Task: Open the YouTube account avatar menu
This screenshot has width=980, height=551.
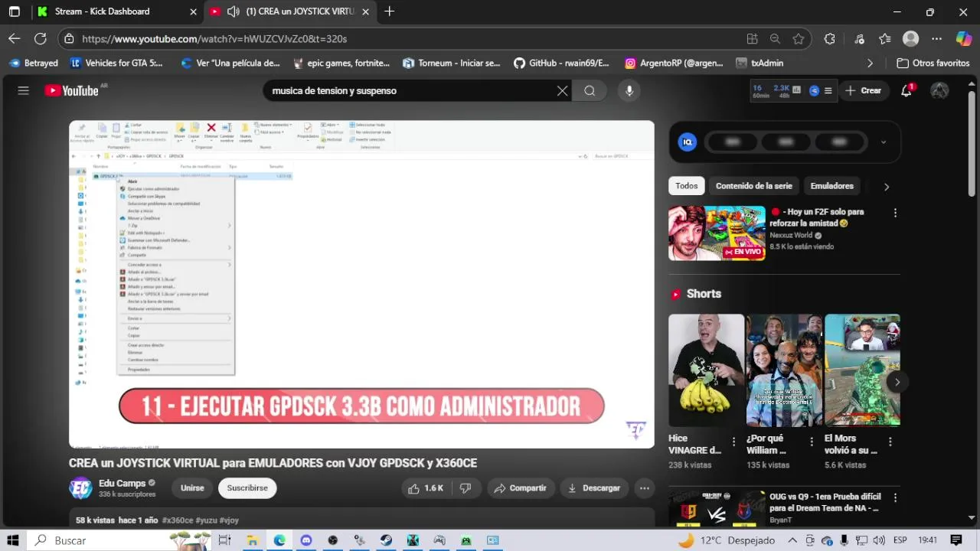Action: [939, 90]
